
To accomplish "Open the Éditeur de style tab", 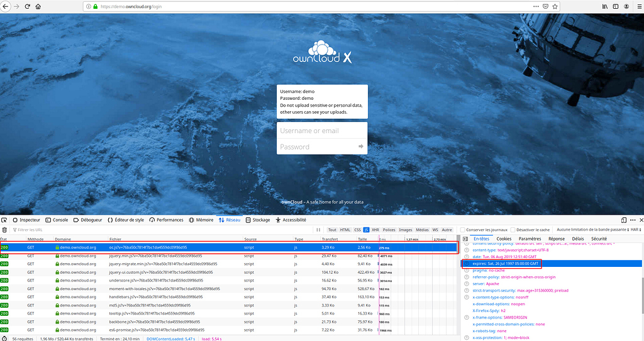I will [126, 220].
